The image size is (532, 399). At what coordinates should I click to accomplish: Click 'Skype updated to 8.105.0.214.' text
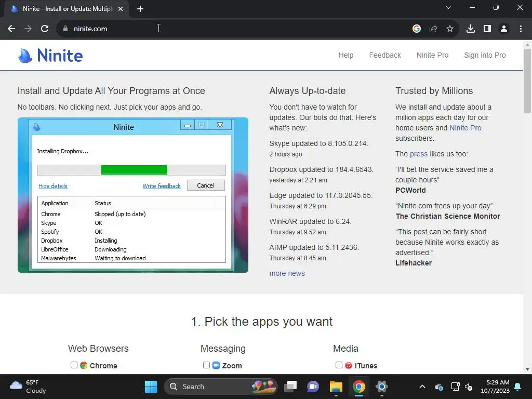point(318,143)
